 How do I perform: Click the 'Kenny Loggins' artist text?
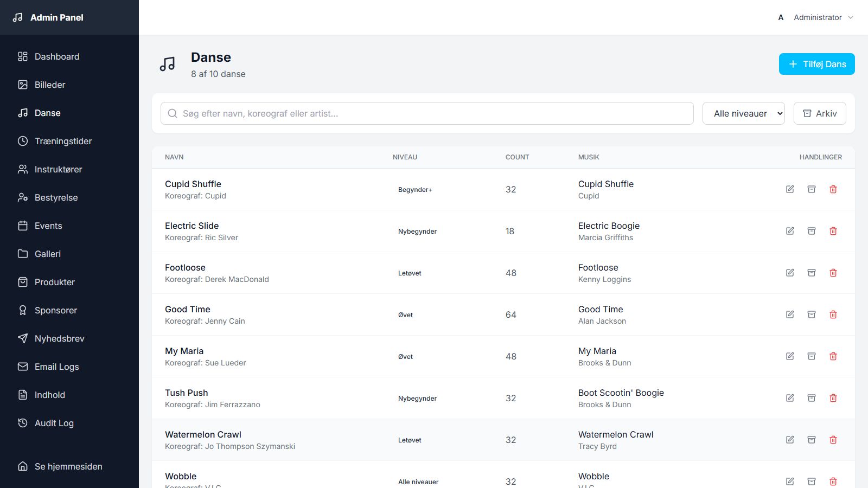tap(604, 279)
